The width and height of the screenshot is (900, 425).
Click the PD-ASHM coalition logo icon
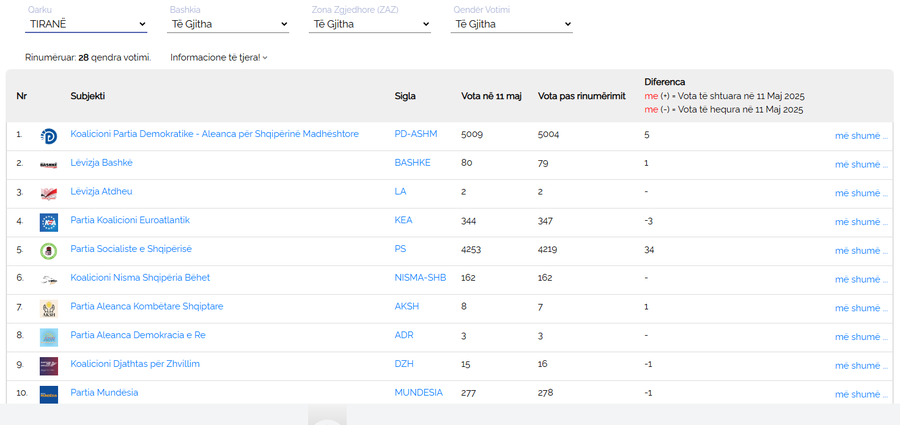pos(49,136)
